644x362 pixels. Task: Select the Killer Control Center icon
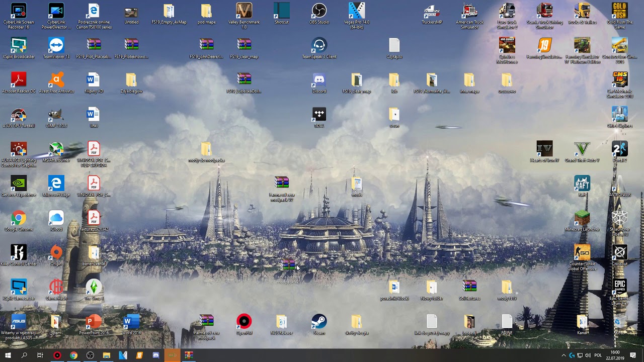(19, 256)
